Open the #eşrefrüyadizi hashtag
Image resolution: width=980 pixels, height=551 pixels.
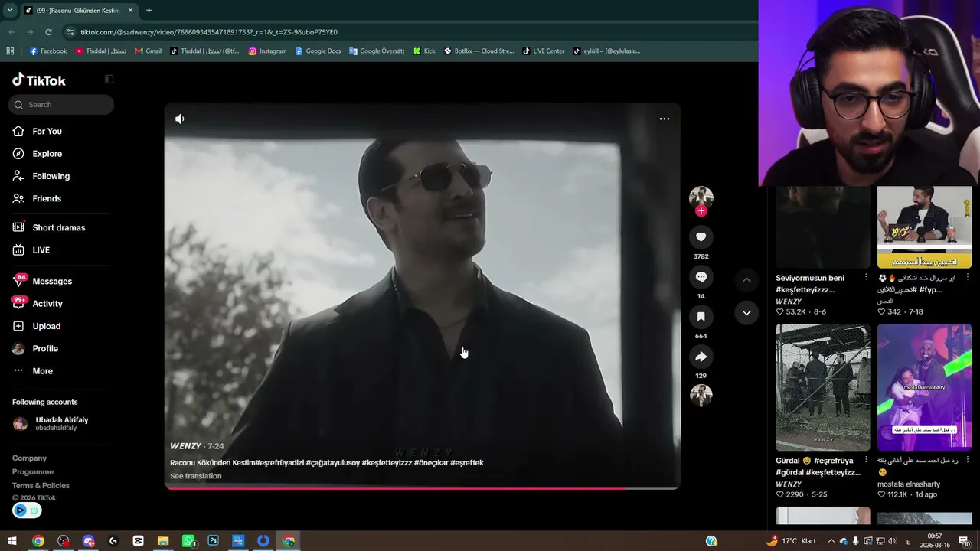(x=279, y=463)
